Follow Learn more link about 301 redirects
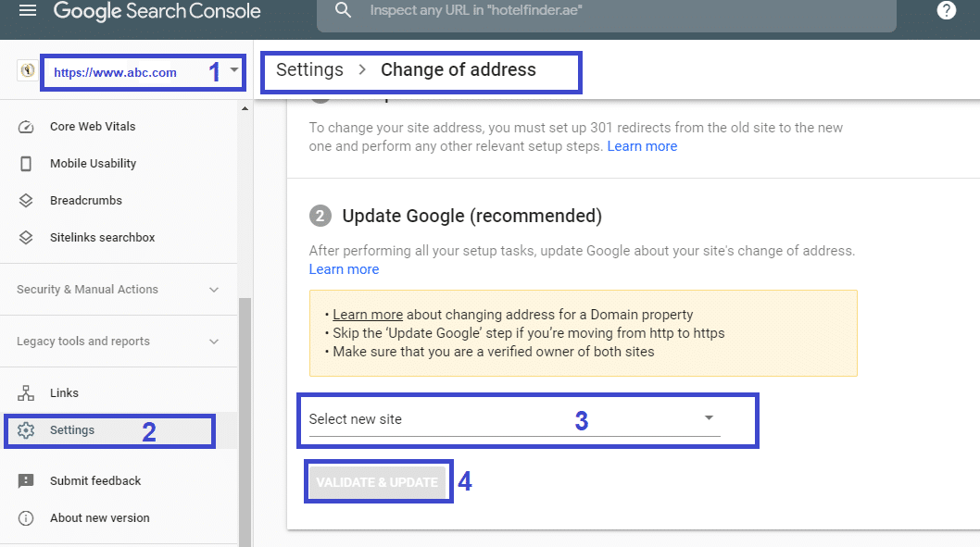Image resolution: width=980 pixels, height=547 pixels. 642,146
